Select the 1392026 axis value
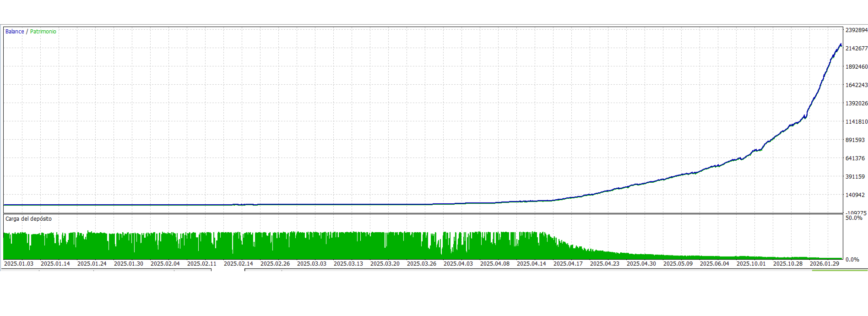 [x=856, y=104]
